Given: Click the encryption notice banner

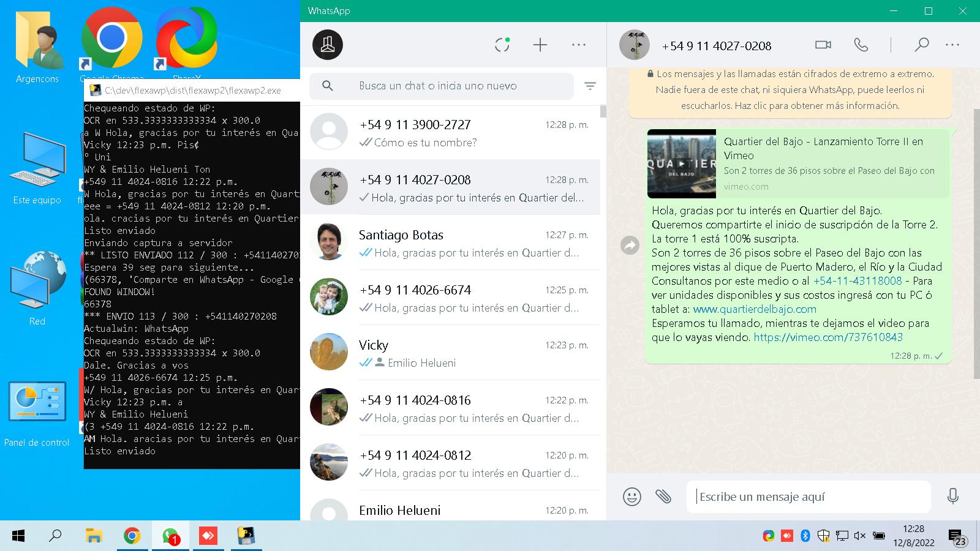Looking at the screenshot, I should tap(790, 90).
